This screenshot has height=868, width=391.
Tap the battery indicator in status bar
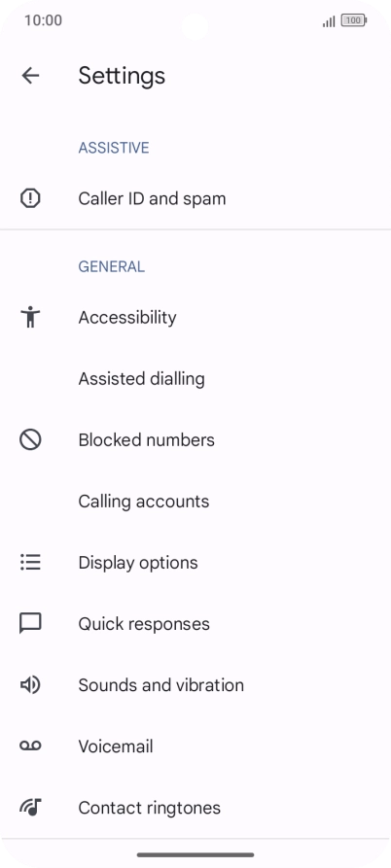(x=354, y=20)
